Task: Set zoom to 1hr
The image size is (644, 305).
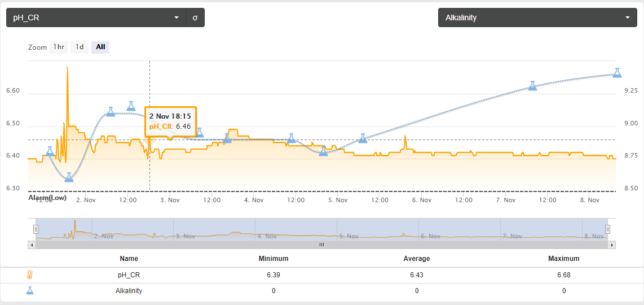Action: pyautogui.click(x=59, y=47)
